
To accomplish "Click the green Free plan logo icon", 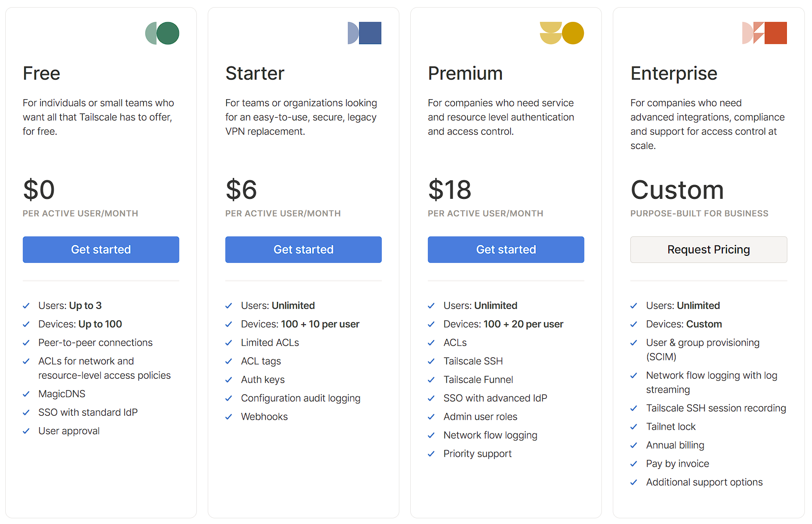I will pyautogui.click(x=162, y=33).
